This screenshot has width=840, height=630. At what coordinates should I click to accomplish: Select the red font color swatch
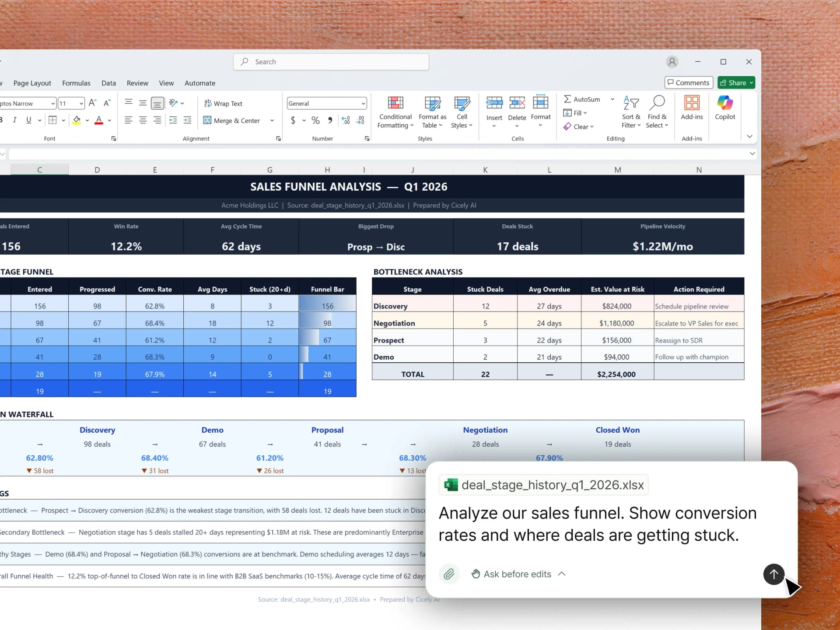[x=98, y=122]
